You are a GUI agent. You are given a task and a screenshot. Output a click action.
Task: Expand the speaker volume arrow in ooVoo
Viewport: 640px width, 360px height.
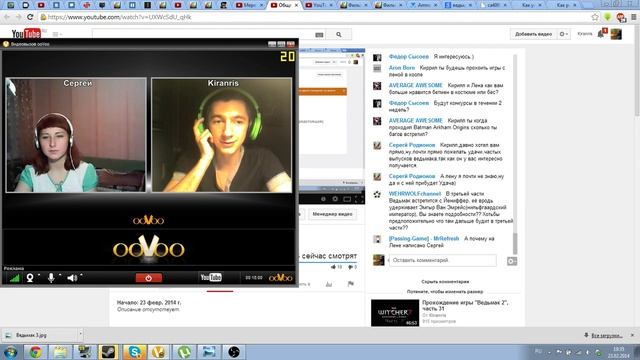tap(81, 276)
